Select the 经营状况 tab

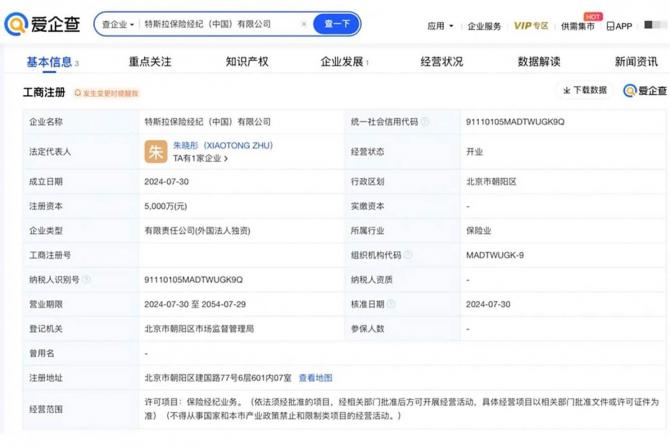point(441,62)
